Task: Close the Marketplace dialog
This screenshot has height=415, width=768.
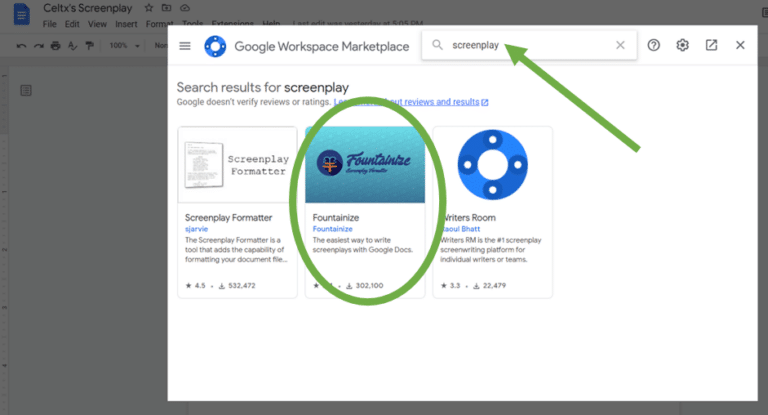Action: (740, 45)
